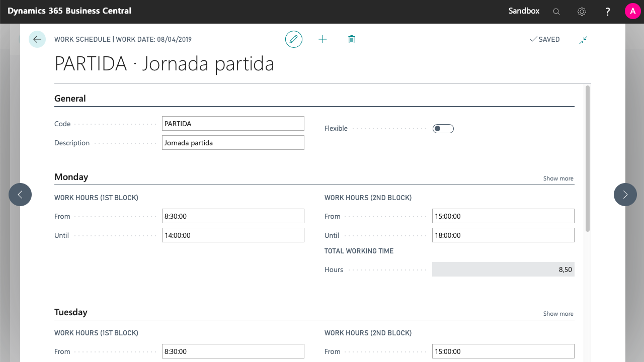
Task: Open the settings gear icon
Action: 582,12
